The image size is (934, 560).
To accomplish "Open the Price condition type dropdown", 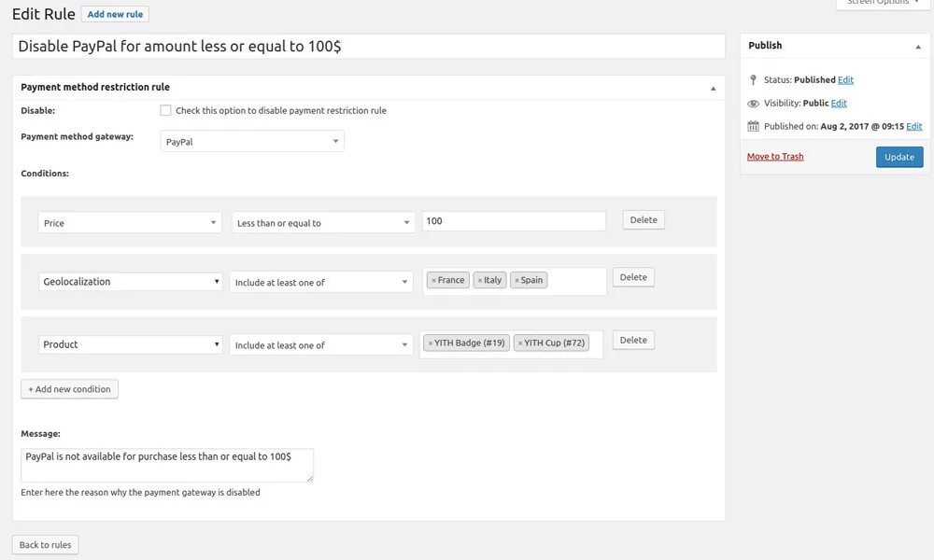I will pos(130,223).
